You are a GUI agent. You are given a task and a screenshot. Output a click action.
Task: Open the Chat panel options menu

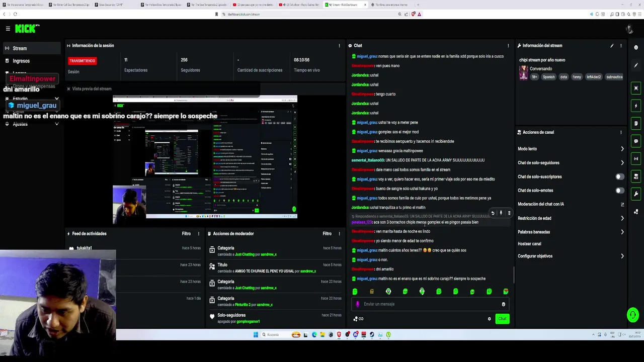pyautogui.click(x=508, y=46)
